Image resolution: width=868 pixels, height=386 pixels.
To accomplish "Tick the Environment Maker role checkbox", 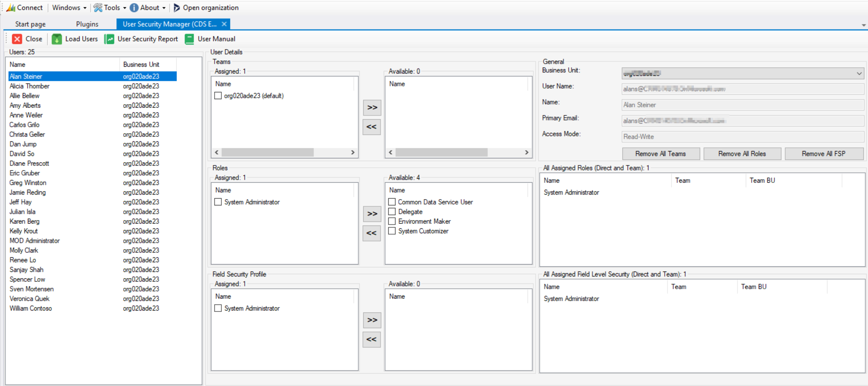I will click(x=392, y=221).
